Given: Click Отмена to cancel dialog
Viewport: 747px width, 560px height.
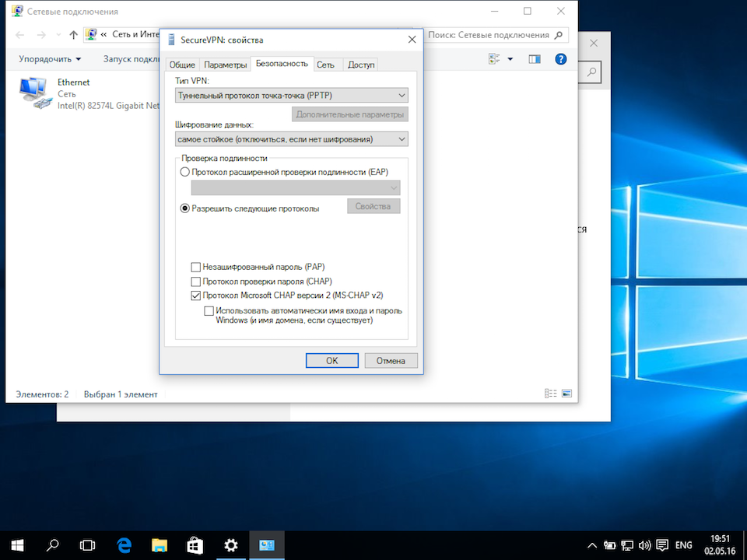Looking at the screenshot, I should tap(391, 360).
